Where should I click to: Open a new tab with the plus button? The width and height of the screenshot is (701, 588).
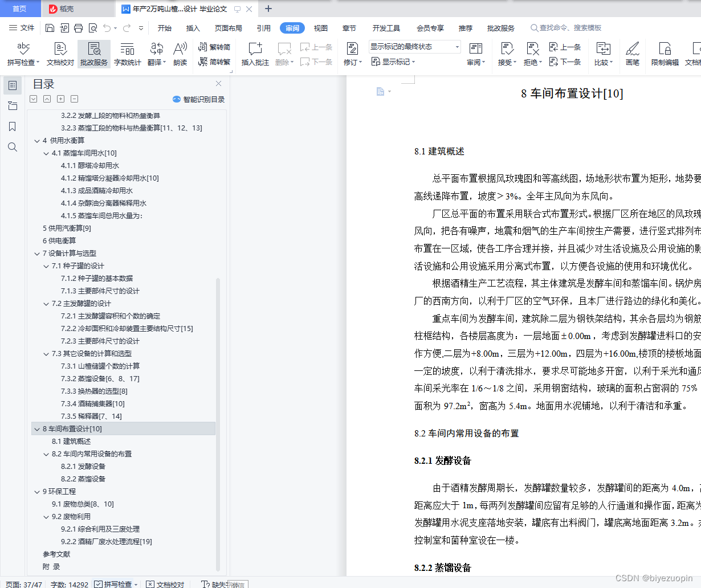tap(268, 9)
